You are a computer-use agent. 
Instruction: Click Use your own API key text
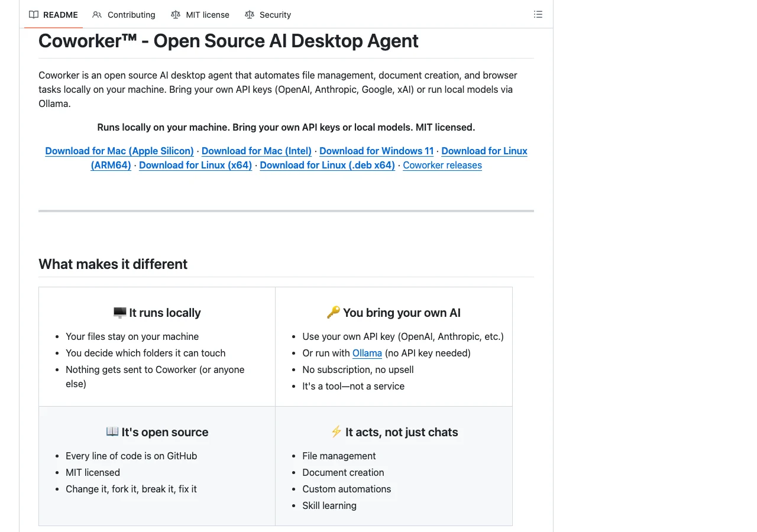(403, 336)
